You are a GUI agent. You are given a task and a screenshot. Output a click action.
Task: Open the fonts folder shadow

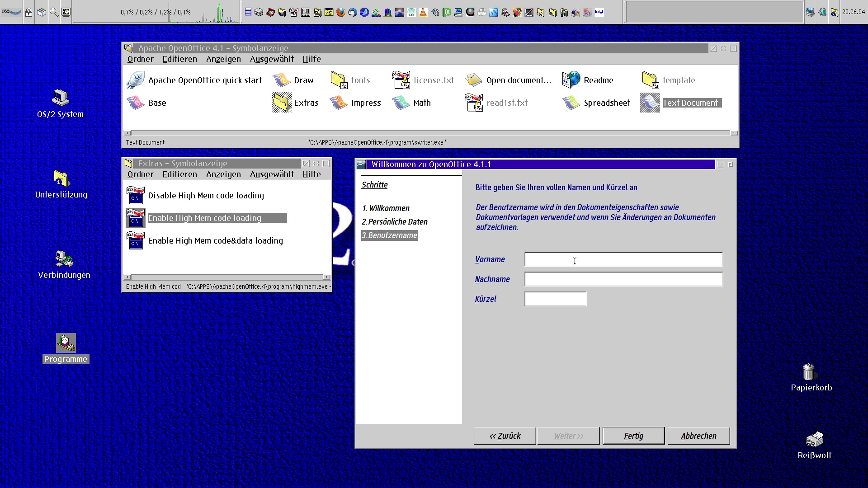(339, 80)
